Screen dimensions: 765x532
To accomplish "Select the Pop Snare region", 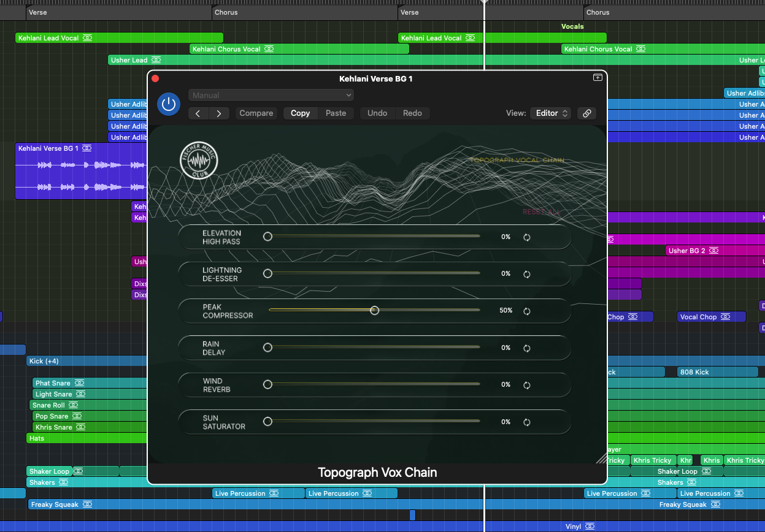I will (90, 416).
